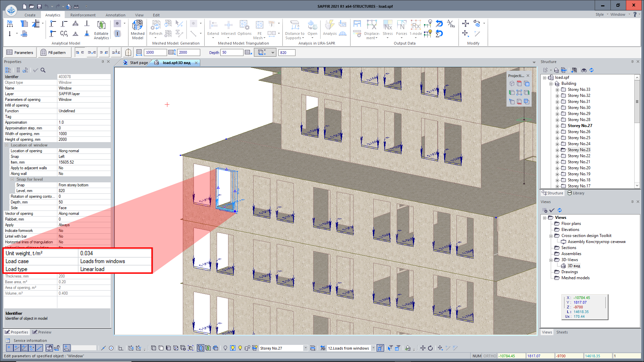
Task: Open Editable Analytics tool
Action: pos(101,26)
